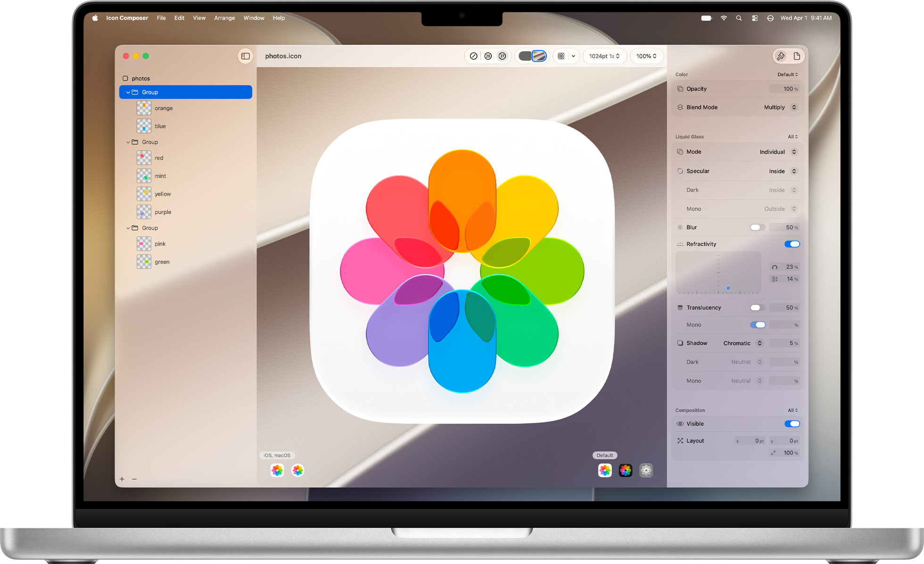924x564 pixels.
Task: Switch to the appearance brush inspector tab
Action: point(781,56)
